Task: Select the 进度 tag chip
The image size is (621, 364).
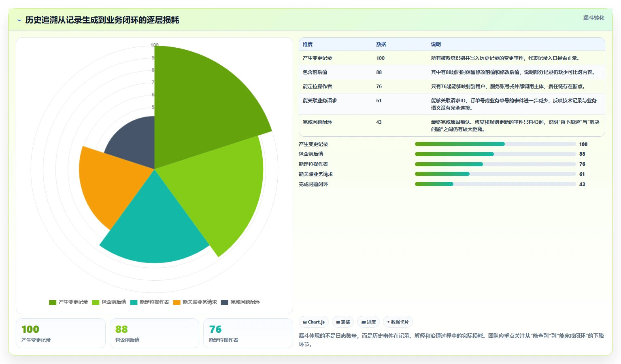Action: (x=369, y=322)
